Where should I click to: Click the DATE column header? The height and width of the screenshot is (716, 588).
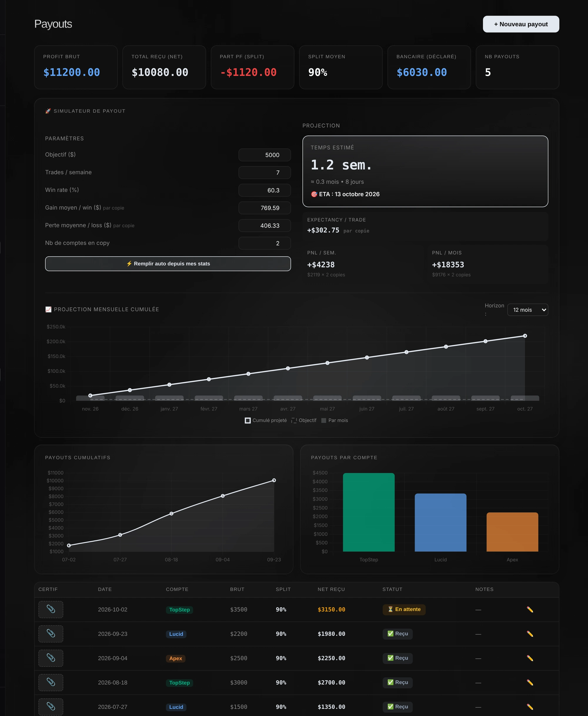click(105, 589)
